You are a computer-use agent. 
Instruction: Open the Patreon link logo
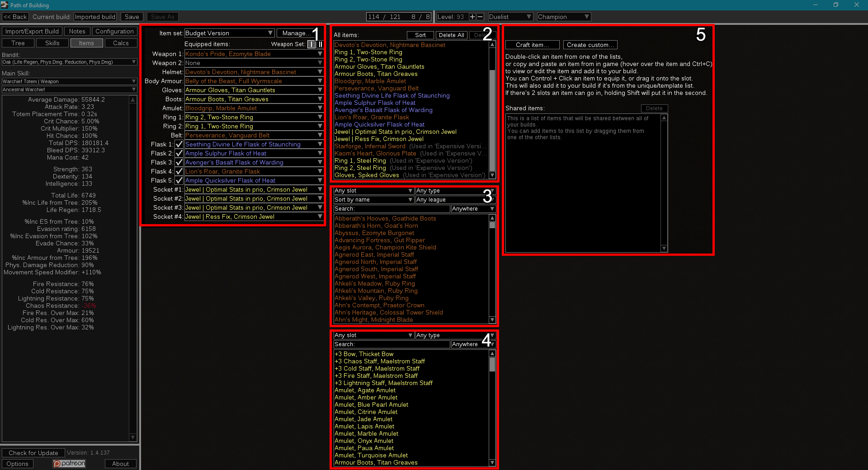69,464
